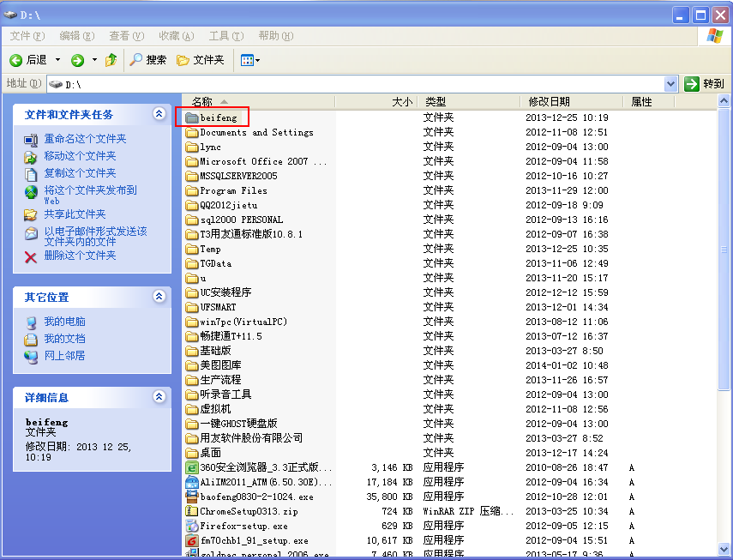Open the 帮助(H) menu
The height and width of the screenshot is (560, 733).
(x=276, y=36)
